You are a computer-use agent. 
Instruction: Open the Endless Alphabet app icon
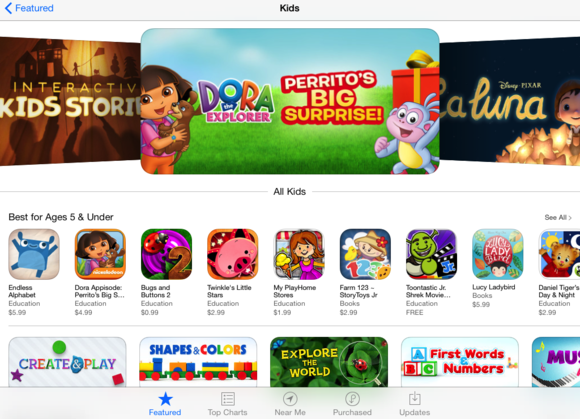[34, 254]
